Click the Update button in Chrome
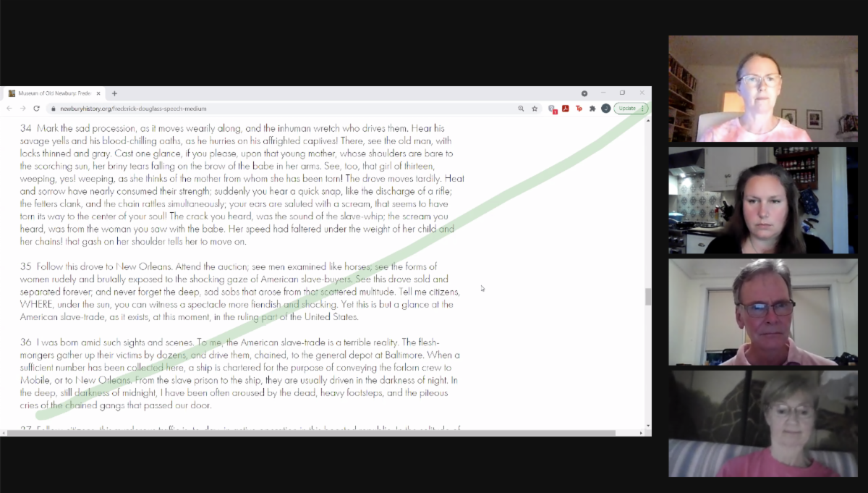The image size is (868, 493). pos(626,109)
